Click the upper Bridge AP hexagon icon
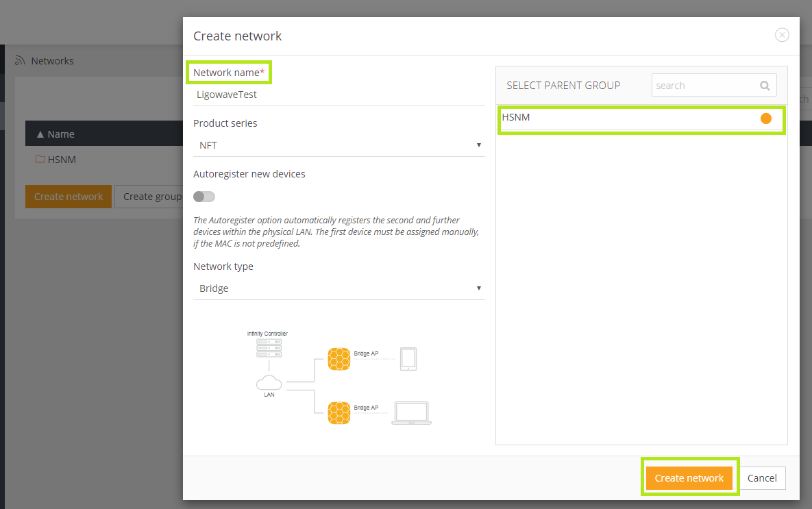Image resolution: width=812 pixels, height=509 pixels. pyautogui.click(x=339, y=359)
